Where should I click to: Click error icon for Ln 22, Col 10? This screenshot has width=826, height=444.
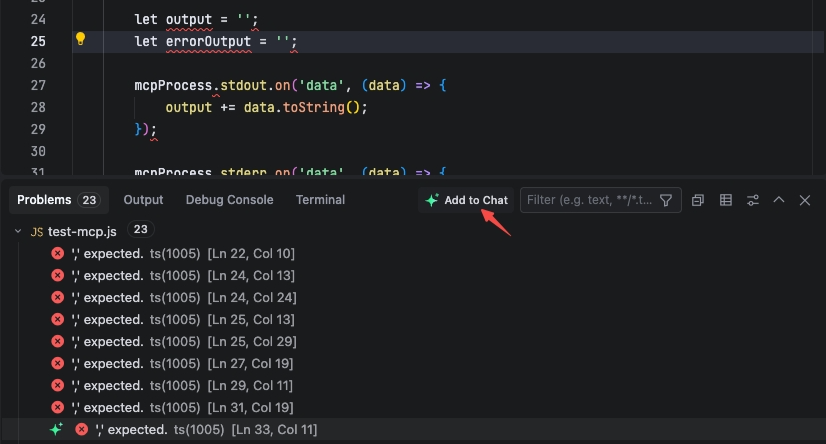pyautogui.click(x=58, y=253)
